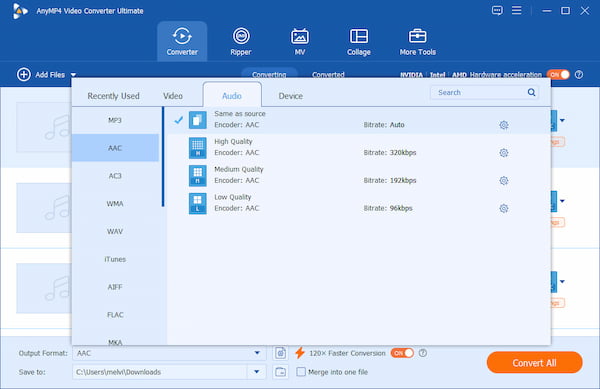Click the third file's music thumbnail
This screenshot has width=600, height=389.
pyautogui.click(x=43, y=288)
